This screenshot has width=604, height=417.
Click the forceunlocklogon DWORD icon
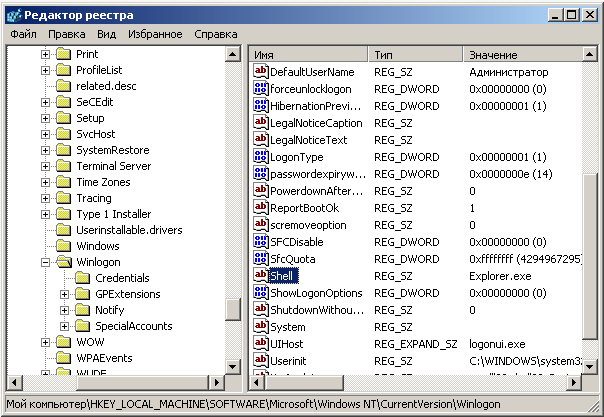(260, 89)
